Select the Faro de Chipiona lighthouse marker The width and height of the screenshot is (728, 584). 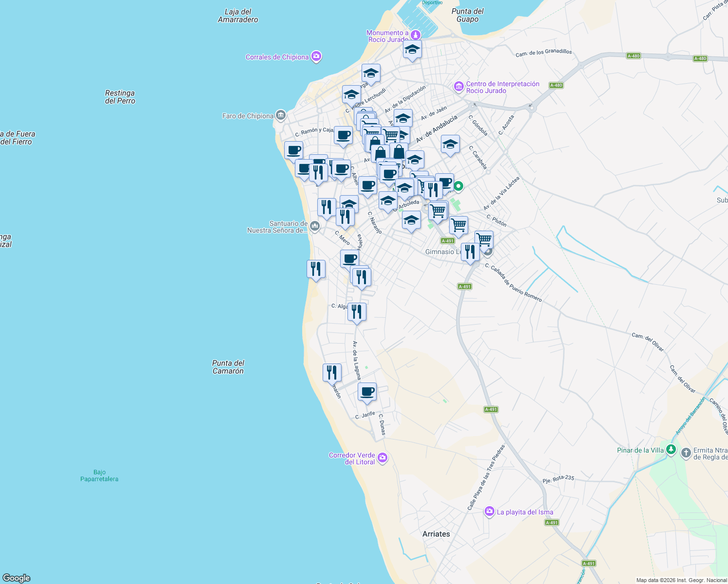[280, 116]
